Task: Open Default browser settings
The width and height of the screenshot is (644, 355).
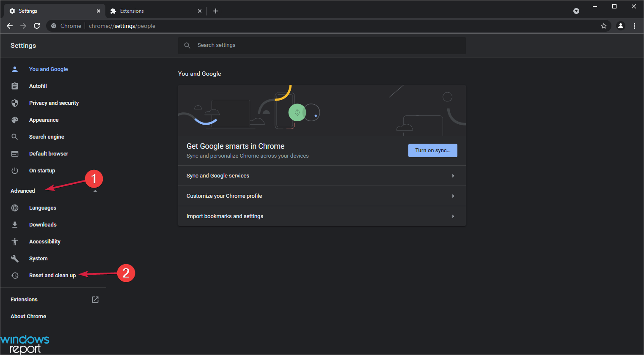Action: tap(48, 153)
